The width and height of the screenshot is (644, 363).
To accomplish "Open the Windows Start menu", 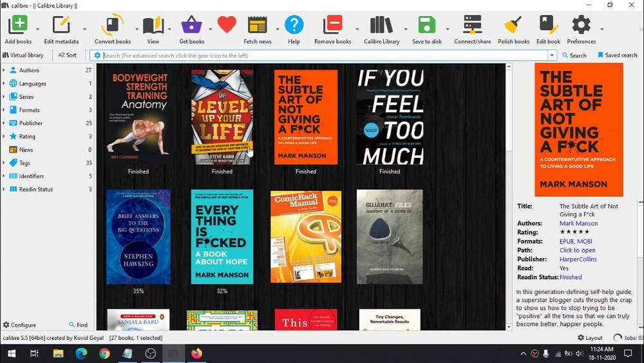I will point(12,353).
